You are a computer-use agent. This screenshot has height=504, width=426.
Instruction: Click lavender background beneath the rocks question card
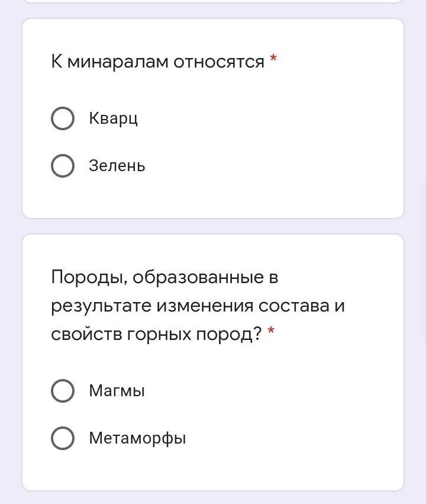click(213, 498)
